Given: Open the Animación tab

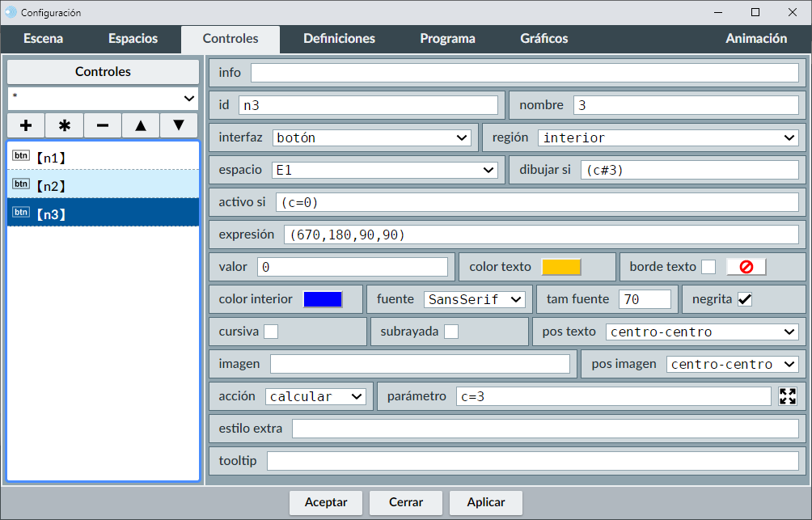Looking at the screenshot, I should [x=755, y=39].
